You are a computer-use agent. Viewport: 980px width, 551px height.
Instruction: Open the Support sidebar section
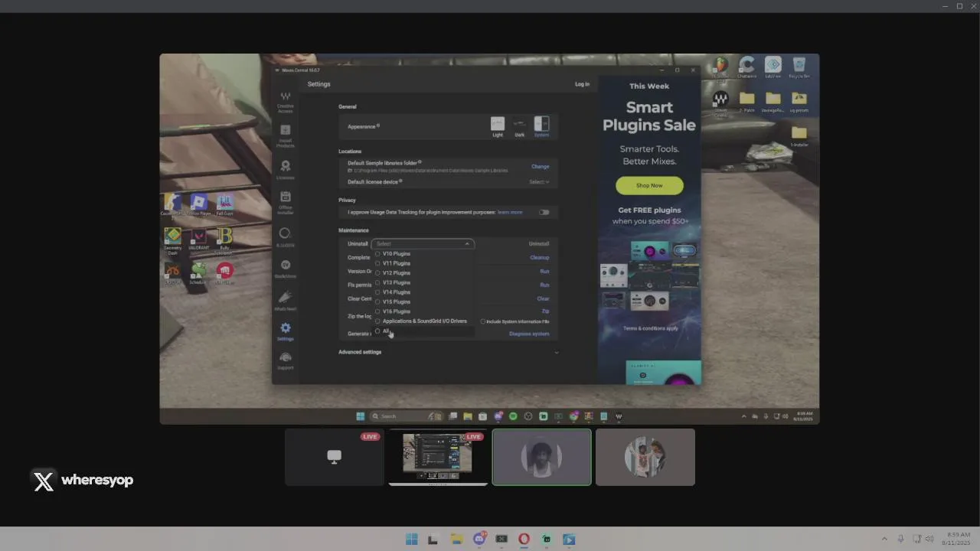point(285,361)
